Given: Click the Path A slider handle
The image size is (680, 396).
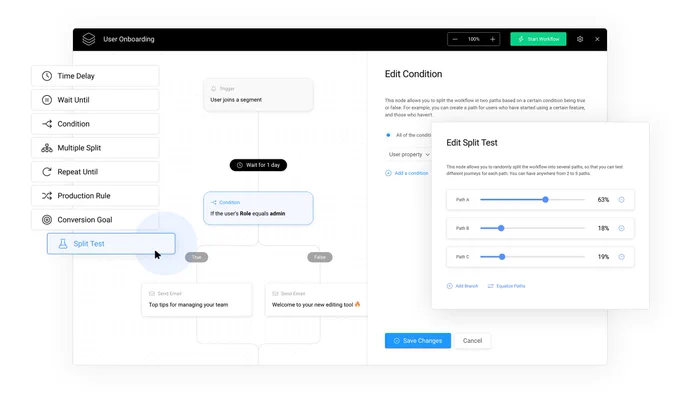Looking at the screenshot, I should [x=545, y=200].
